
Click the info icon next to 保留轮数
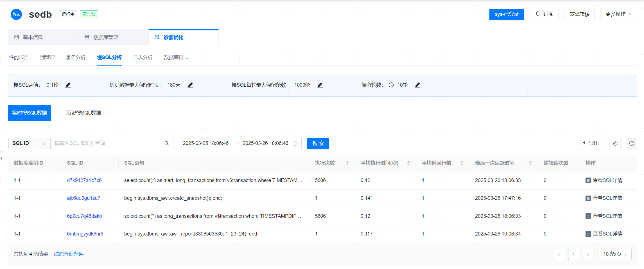pos(391,85)
